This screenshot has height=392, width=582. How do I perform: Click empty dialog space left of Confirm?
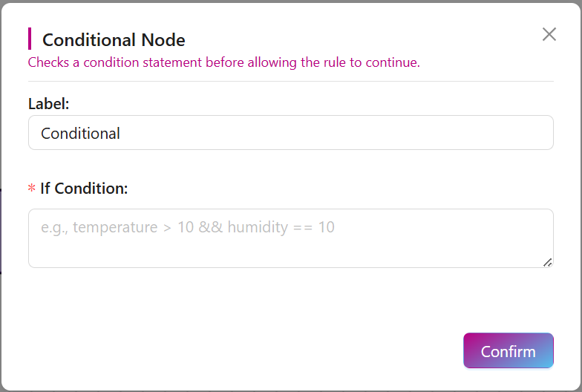point(297,351)
